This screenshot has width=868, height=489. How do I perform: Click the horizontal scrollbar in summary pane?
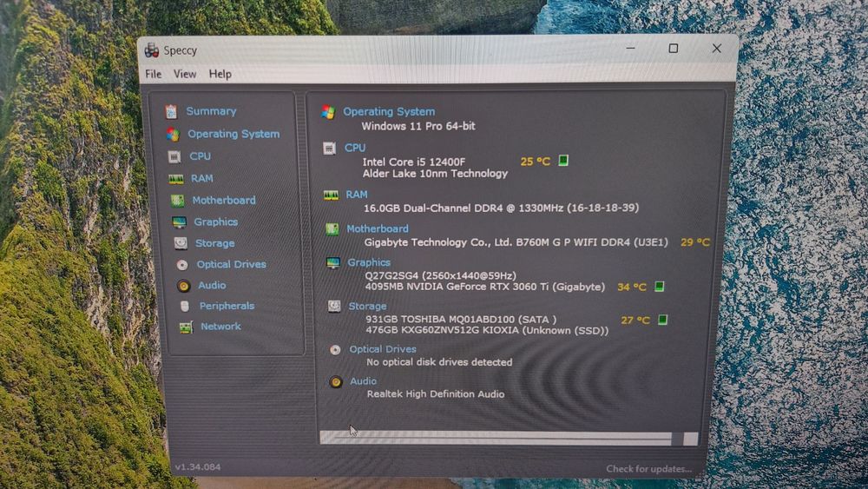[508, 439]
